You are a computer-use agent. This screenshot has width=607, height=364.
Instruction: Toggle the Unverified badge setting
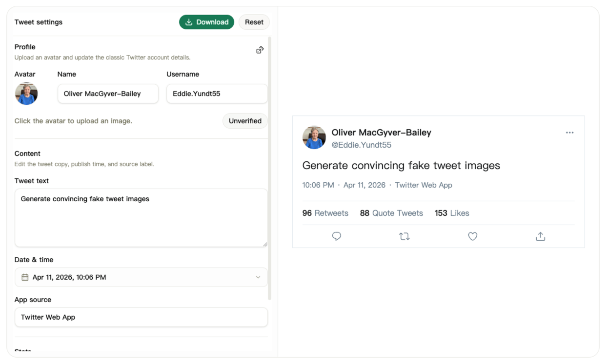(x=244, y=121)
